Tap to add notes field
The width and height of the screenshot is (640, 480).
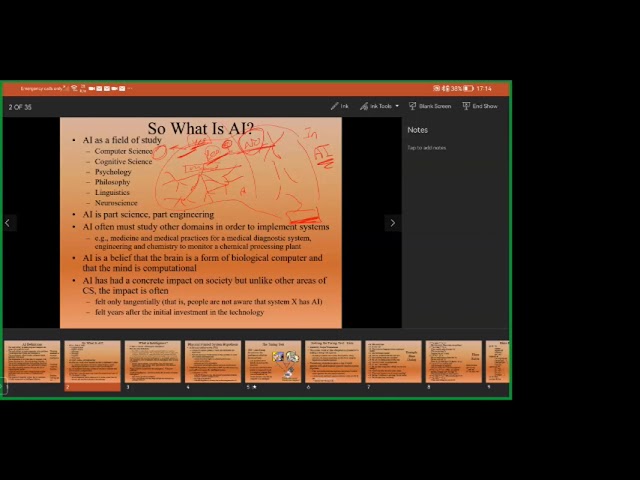pyautogui.click(x=427, y=148)
